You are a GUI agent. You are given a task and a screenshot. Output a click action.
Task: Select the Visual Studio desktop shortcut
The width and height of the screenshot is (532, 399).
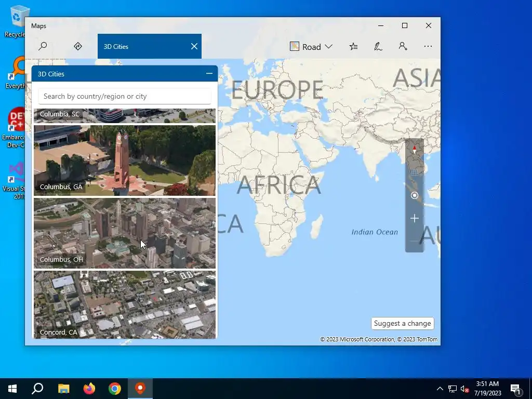[x=14, y=181]
